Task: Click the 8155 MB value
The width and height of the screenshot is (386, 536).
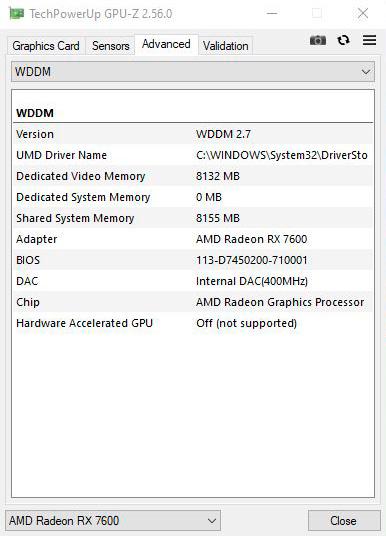Action: 218,218
